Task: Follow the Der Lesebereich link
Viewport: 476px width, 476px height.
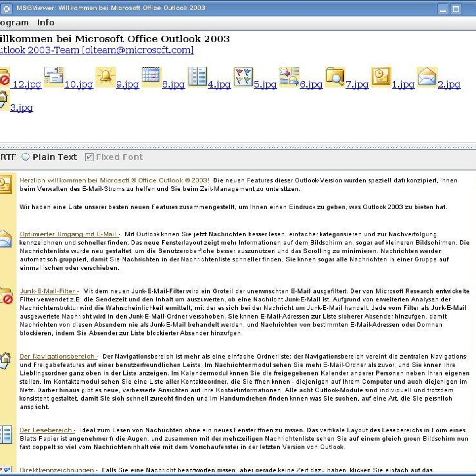Action: [48, 430]
